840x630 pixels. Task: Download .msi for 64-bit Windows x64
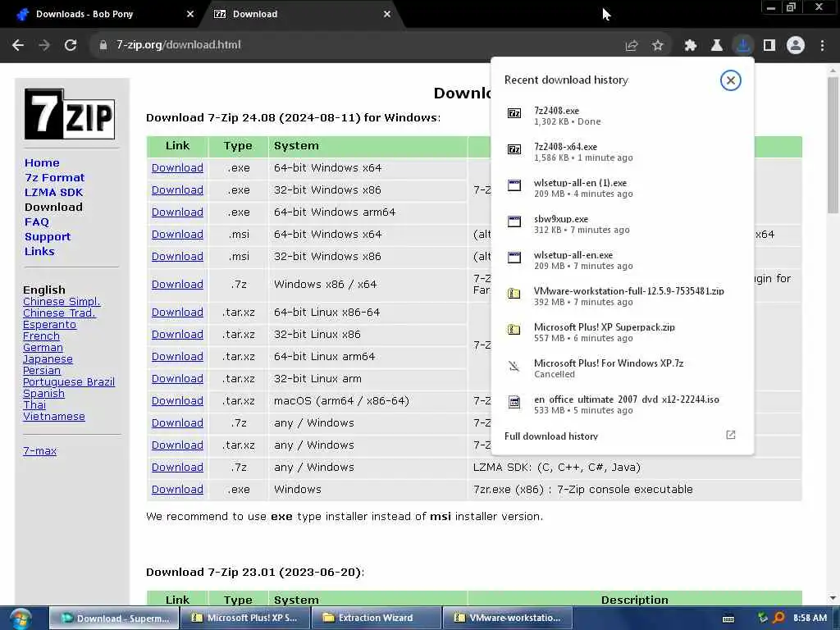177,234
